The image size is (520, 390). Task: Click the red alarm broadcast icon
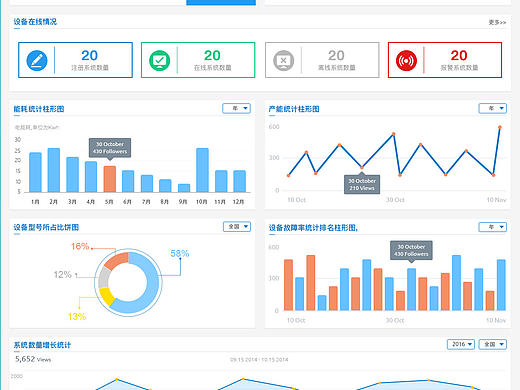tap(406, 60)
